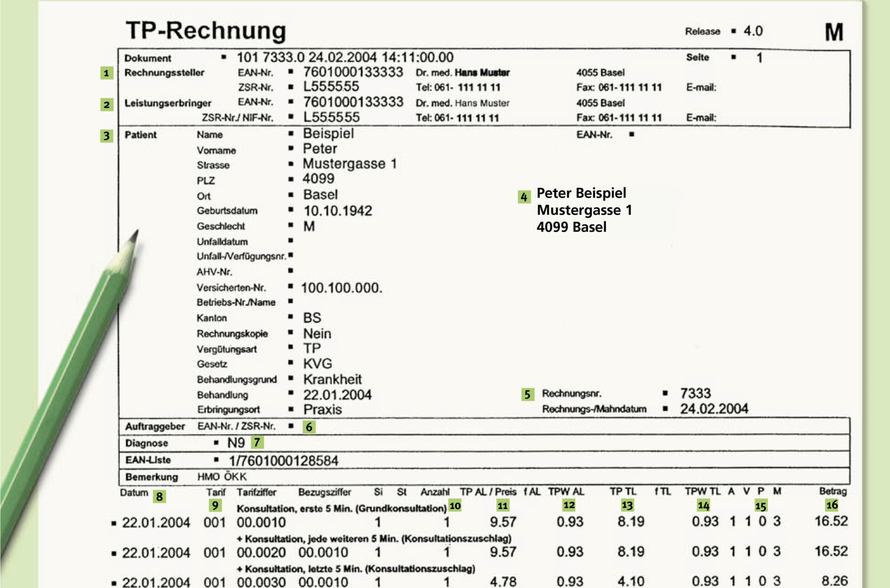This screenshot has height=588, width=890.
Task: Click green marker number 1 beside Rechnungssteller
Action: click(107, 73)
